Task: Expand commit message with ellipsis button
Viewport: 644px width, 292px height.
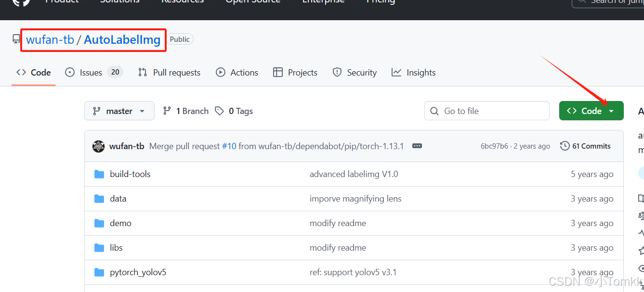Action: tap(417, 146)
